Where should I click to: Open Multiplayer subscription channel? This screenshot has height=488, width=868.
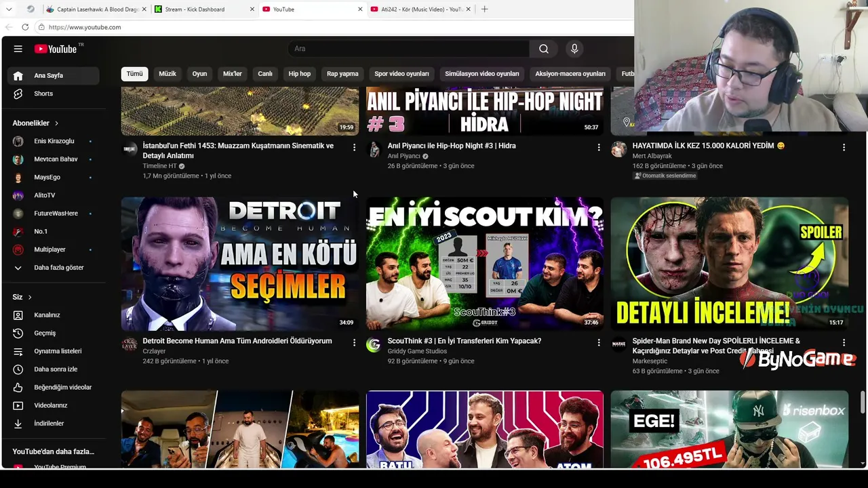(x=54, y=249)
